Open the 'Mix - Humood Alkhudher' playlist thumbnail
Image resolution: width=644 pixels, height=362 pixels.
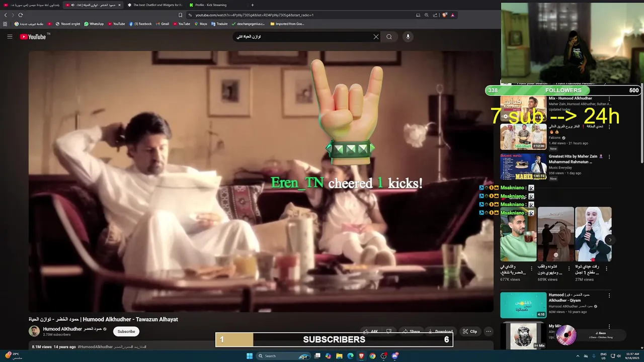[x=523, y=109]
